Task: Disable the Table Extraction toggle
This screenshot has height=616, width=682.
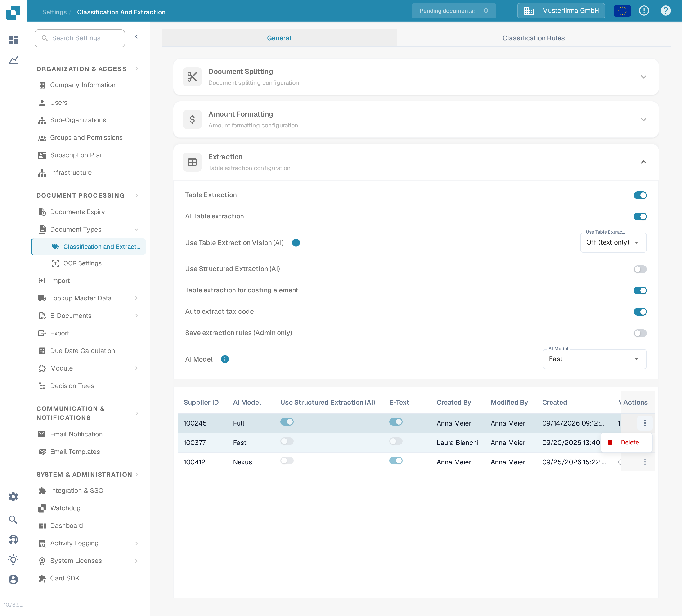Action: [x=640, y=195]
